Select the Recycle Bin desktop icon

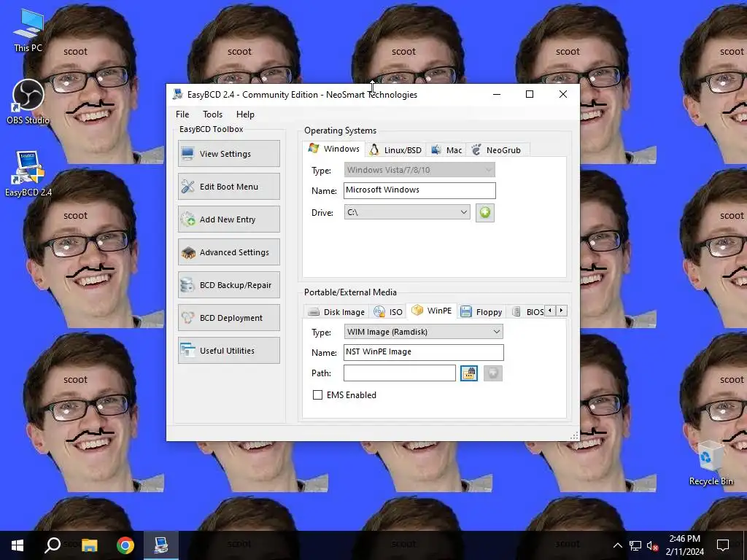coord(711,463)
